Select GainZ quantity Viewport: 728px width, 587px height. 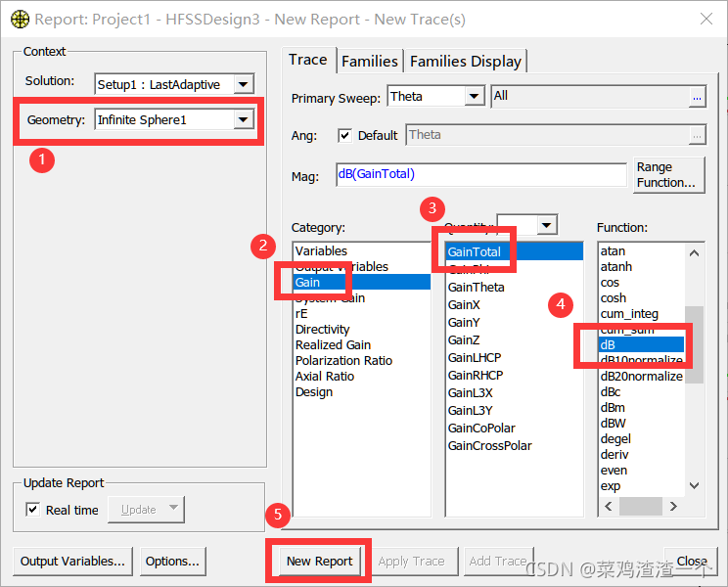(x=464, y=340)
